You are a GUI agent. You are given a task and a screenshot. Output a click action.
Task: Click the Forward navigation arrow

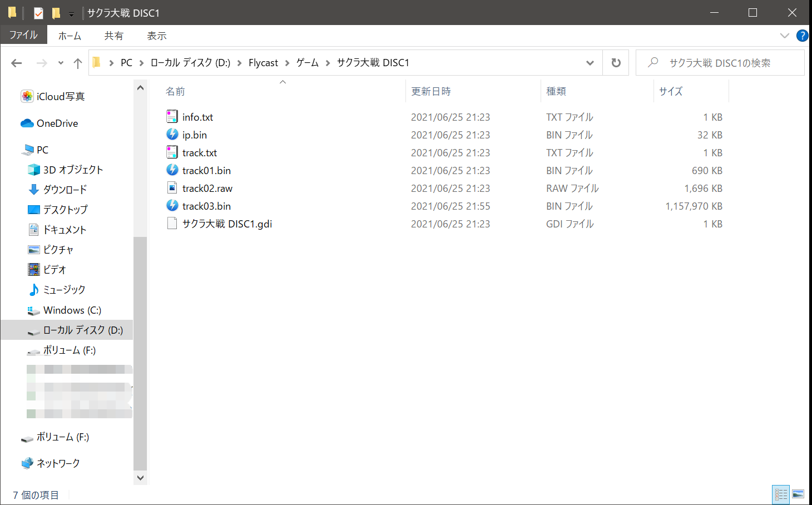[x=42, y=63]
